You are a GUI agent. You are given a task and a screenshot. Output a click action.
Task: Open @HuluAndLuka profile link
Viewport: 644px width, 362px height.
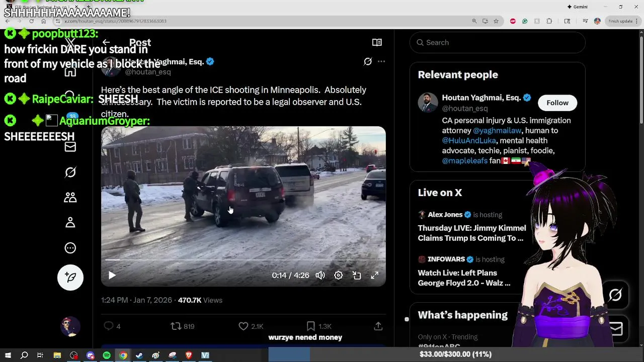coord(469,140)
